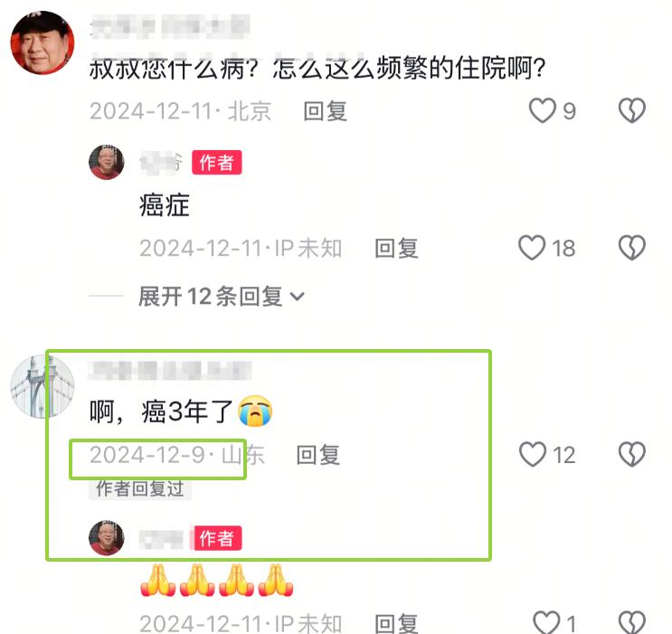Click the chevron beside 展开12条回复
The height and width of the screenshot is (634, 672).
point(297,297)
